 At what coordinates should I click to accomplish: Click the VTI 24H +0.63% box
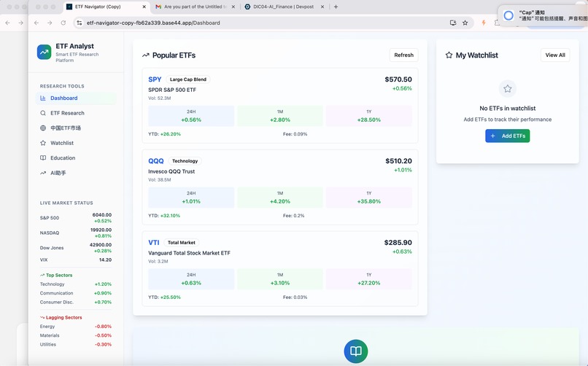point(191,279)
